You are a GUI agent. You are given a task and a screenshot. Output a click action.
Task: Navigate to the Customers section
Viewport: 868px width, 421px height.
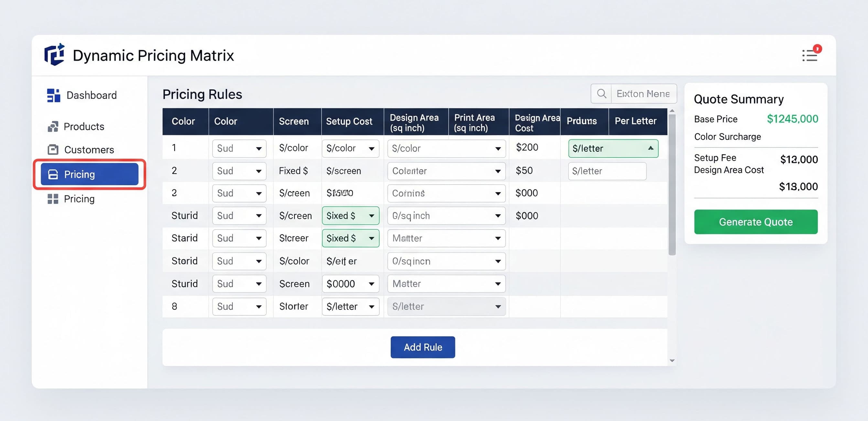click(89, 150)
